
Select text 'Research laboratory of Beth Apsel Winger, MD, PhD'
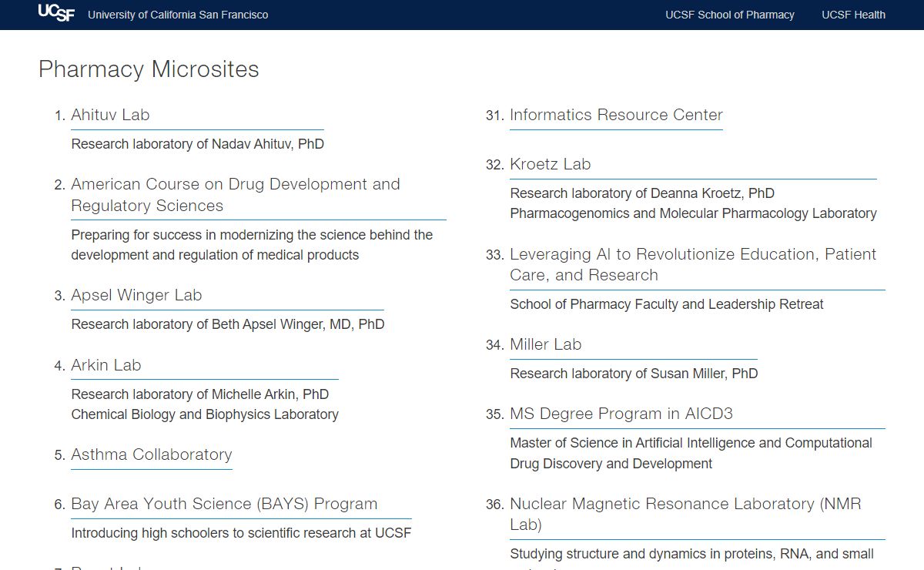[228, 324]
